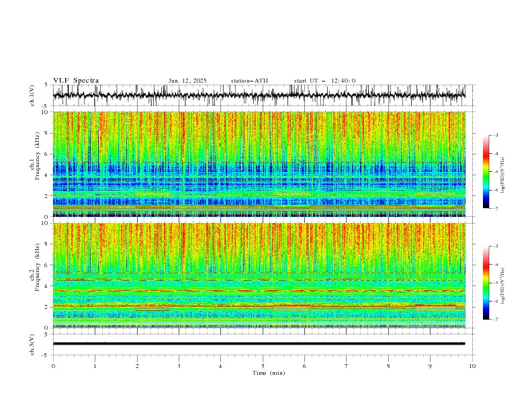Click the 'ch.1(V)' waveform axis label
This screenshot has width=532, height=411.
[x=32, y=95]
